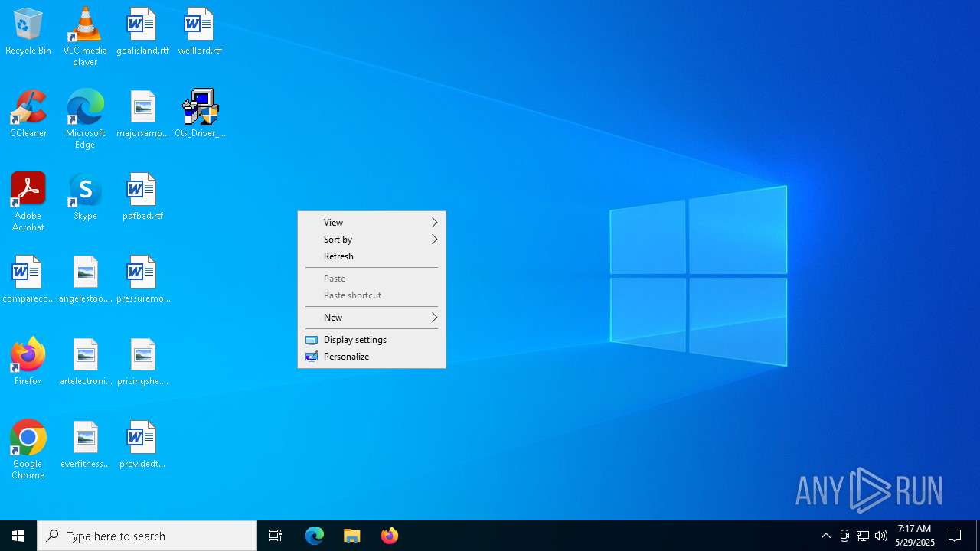
Task: Click the taskbar search box
Action: 147,536
